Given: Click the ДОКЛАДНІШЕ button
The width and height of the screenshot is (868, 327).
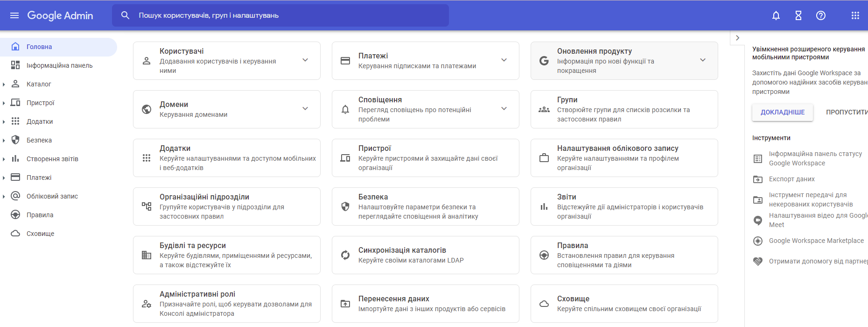Looking at the screenshot, I should pos(783,112).
